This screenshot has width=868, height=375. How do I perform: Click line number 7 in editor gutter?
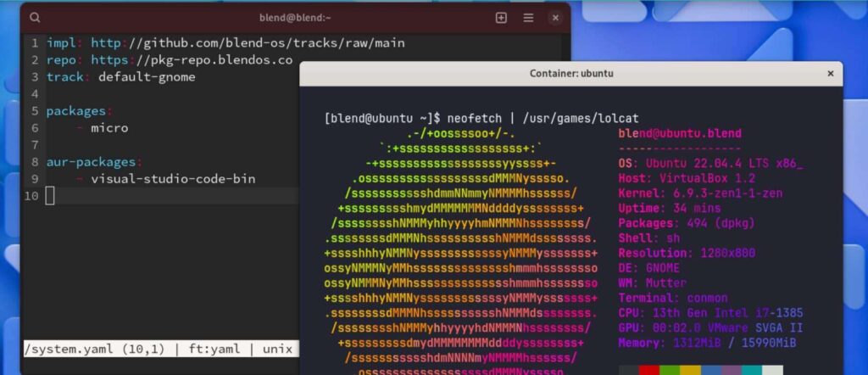tap(34, 145)
